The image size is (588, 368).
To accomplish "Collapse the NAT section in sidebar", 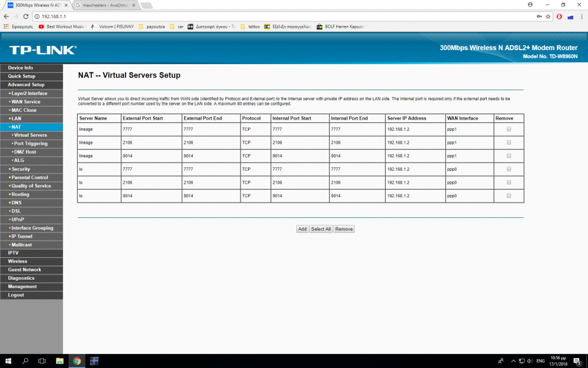I will [16, 127].
